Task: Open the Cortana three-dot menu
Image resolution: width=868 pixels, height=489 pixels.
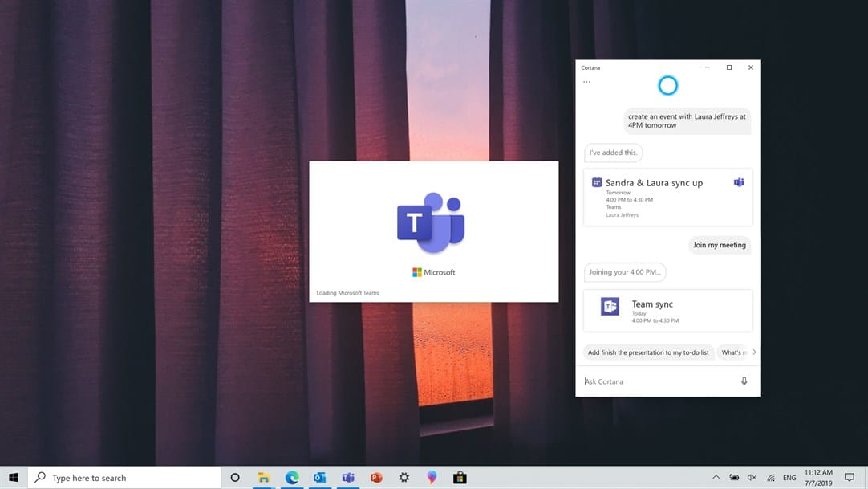Action: (586, 82)
